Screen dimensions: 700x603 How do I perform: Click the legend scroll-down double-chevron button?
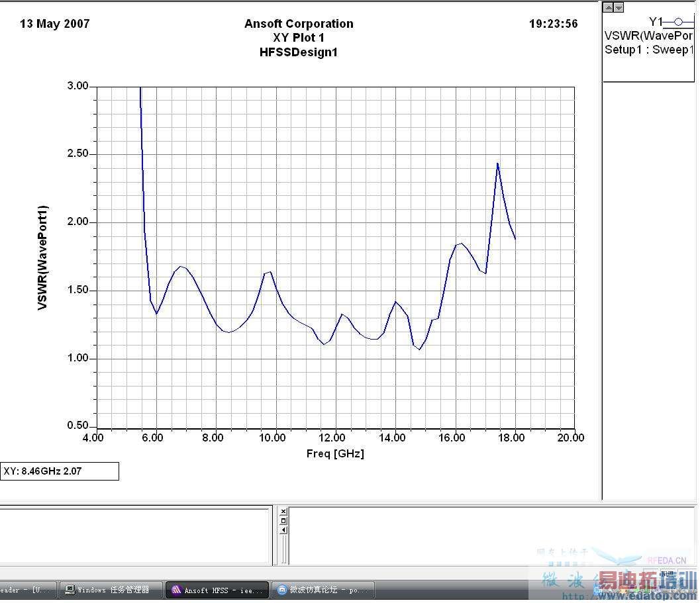tap(619, 7)
